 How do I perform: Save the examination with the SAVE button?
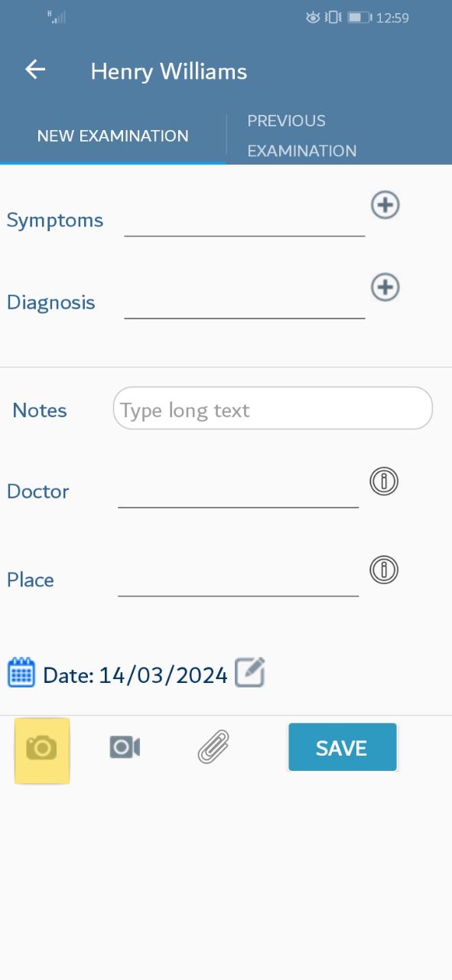pyautogui.click(x=343, y=747)
